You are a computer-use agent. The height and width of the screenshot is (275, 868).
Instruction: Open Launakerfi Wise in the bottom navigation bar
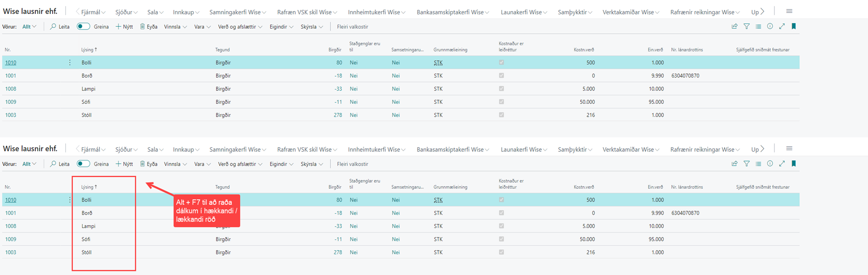[524, 149]
